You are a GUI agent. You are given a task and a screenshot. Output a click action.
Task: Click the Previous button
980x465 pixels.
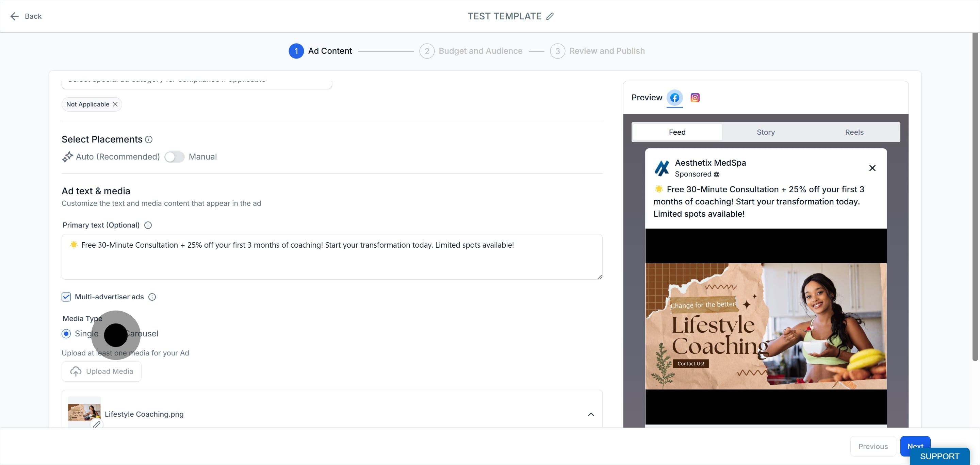pos(873,446)
